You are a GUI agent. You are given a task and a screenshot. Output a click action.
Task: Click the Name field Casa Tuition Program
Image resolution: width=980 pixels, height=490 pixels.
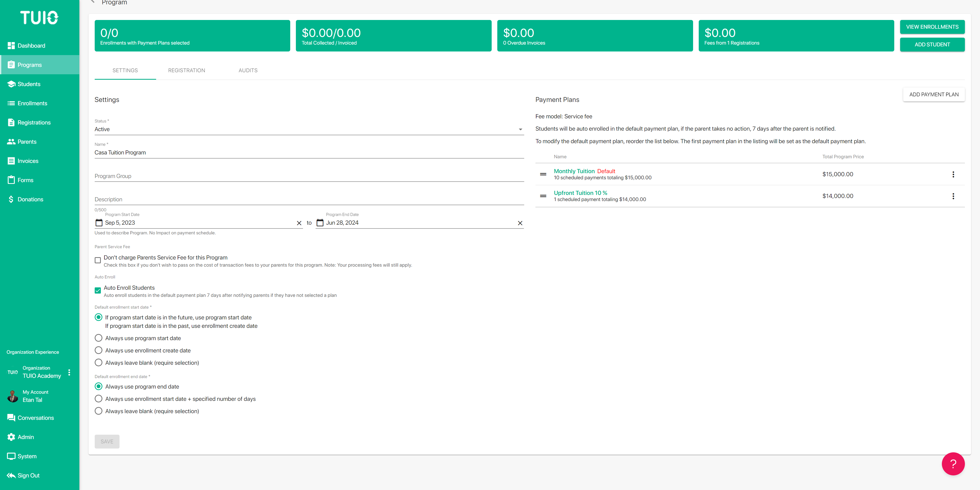coord(309,153)
